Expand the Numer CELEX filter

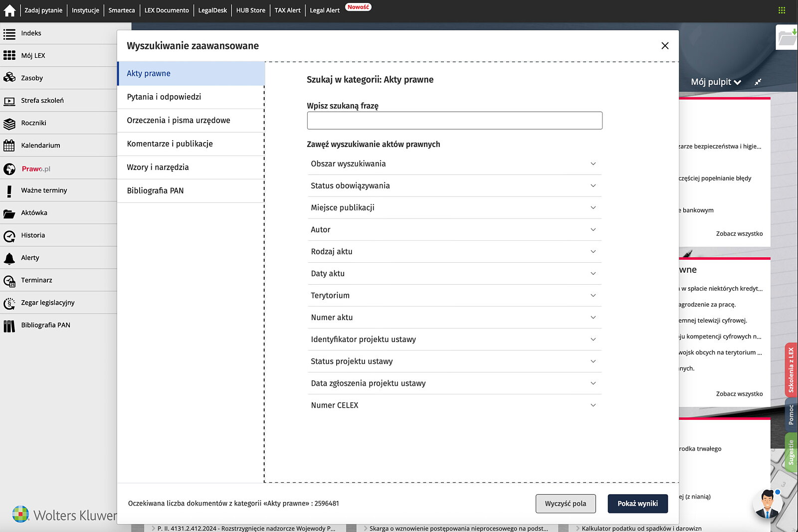click(454, 405)
